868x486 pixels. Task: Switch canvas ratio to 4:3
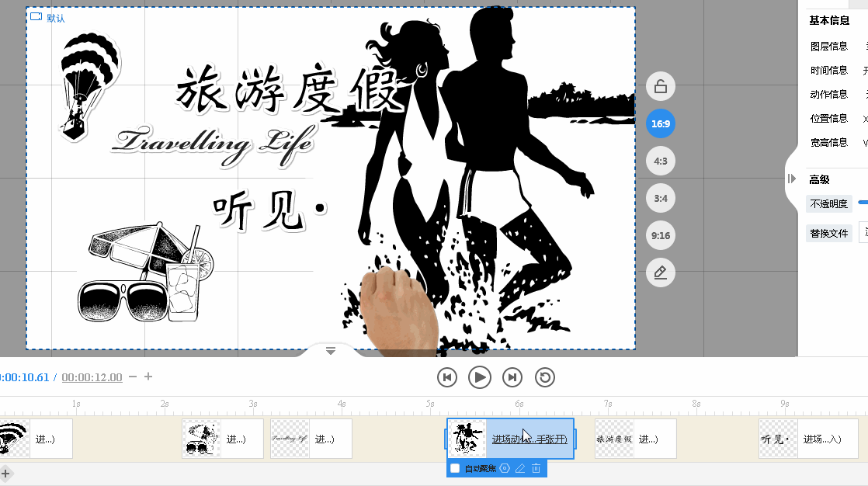pos(660,161)
